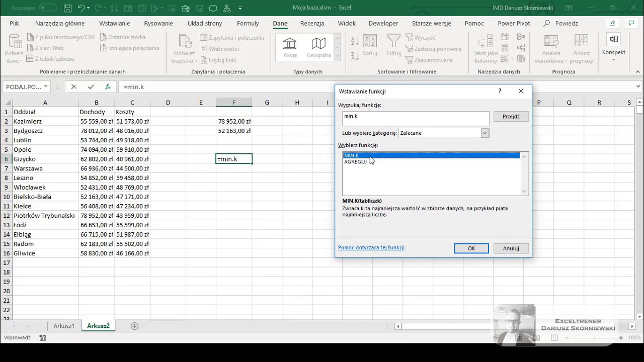The height and width of the screenshot is (362, 644).
Task: Open Istniejące połączenia
Action: (129, 48)
